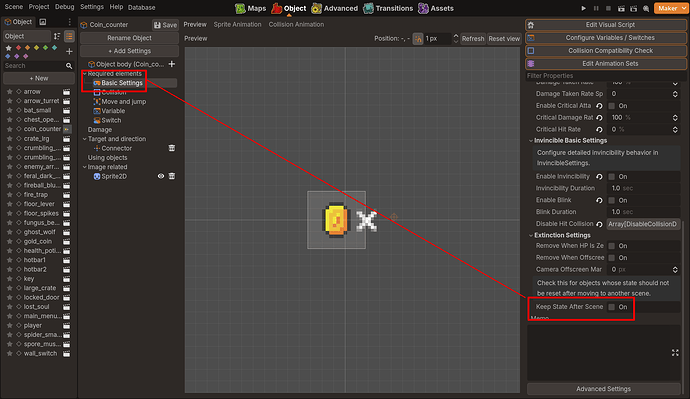The height and width of the screenshot is (399, 690).
Task: Expand the Memo field fullscreen icon
Action: 675,353
